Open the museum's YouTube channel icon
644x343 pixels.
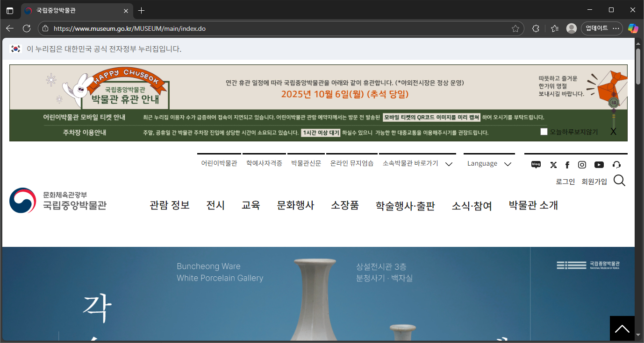coord(599,165)
